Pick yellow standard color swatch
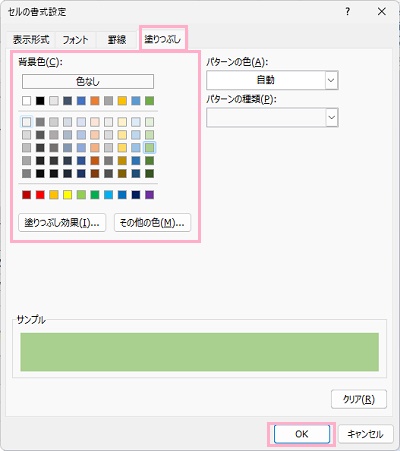Screen dimensions: 400x451 click(x=68, y=195)
